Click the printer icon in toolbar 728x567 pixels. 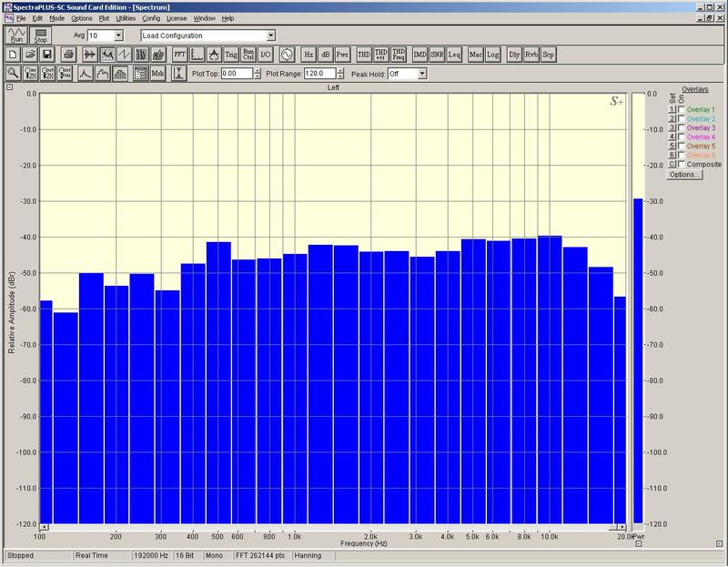click(68, 55)
